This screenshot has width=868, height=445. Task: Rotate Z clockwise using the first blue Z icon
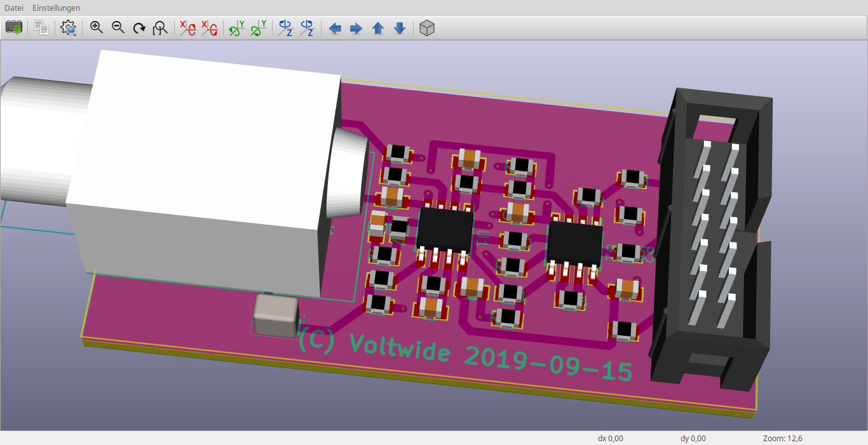tap(285, 28)
